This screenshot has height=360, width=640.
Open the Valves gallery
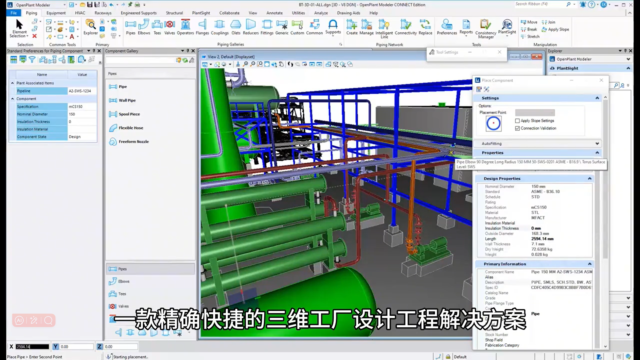coord(170,27)
